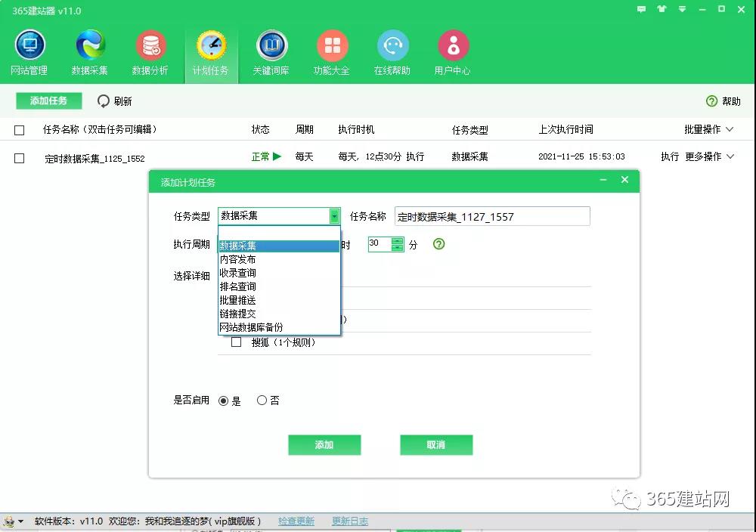Select task name 定时数据采集_1125_1552
756x532 pixels.
click(94, 159)
